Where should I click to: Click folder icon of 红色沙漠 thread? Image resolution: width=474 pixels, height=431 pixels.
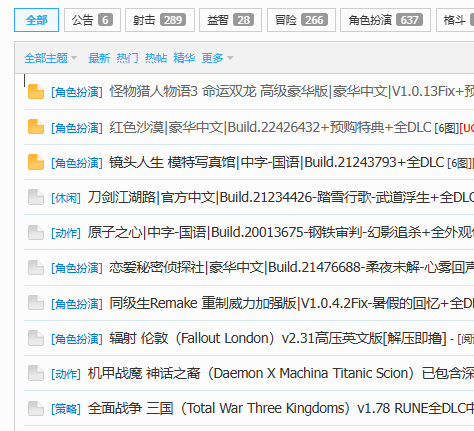tap(36, 127)
